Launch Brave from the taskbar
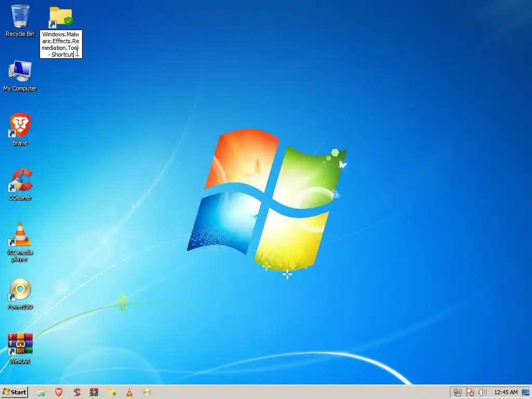 point(59,392)
